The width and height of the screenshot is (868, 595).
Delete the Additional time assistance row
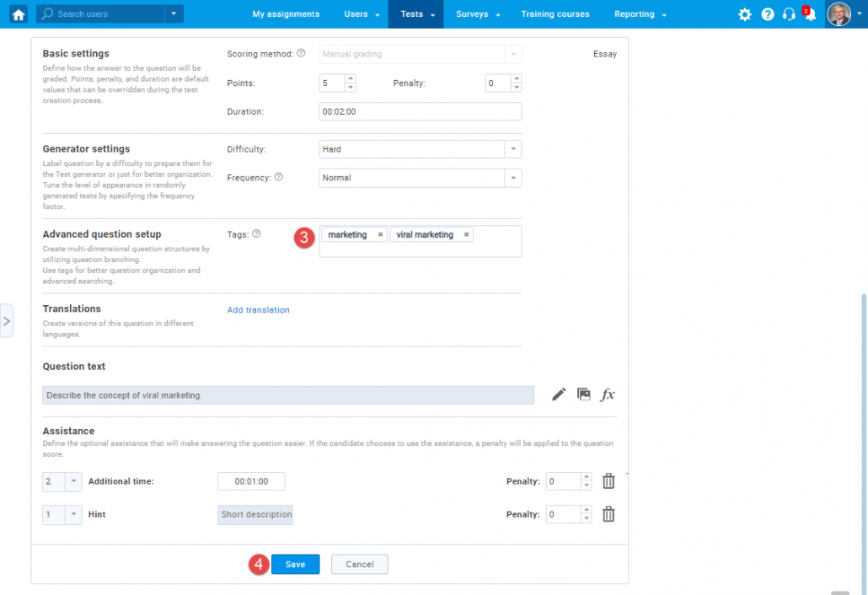tap(608, 480)
